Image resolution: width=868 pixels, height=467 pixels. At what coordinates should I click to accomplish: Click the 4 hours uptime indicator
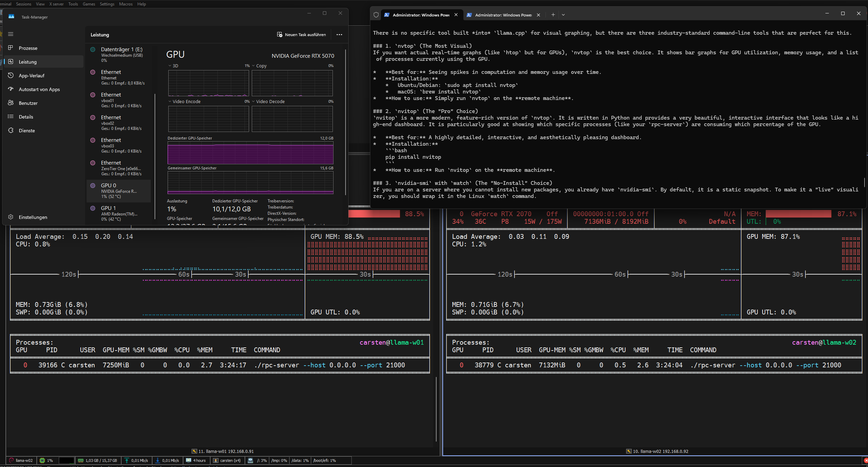(x=196, y=460)
